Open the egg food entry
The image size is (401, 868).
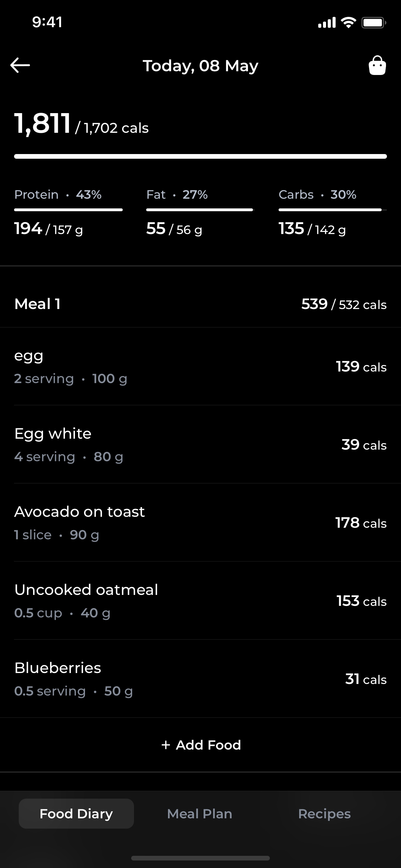[x=201, y=366]
